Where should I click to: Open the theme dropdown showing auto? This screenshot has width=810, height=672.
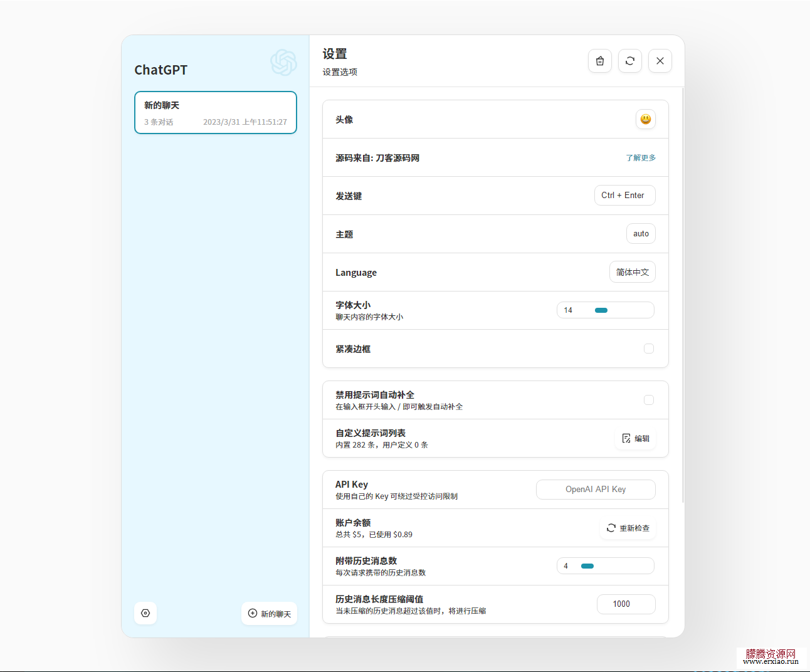[x=641, y=233]
